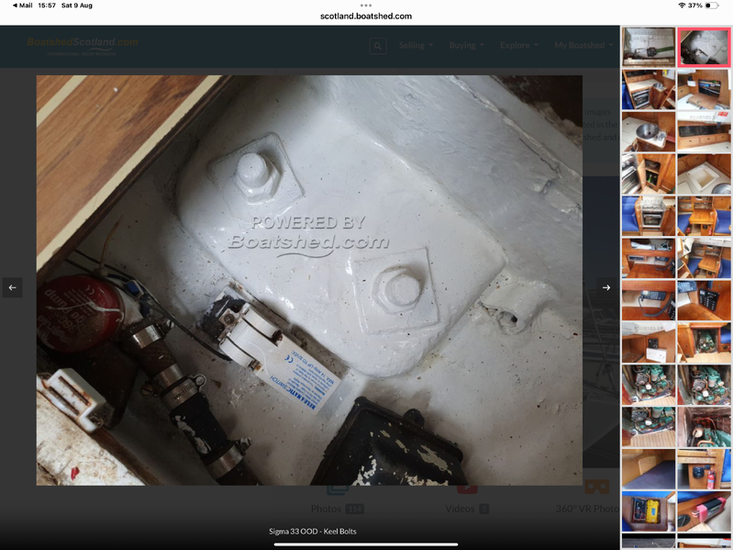
Task: Click the main keel bolts photo
Action: [x=309, y=280]
